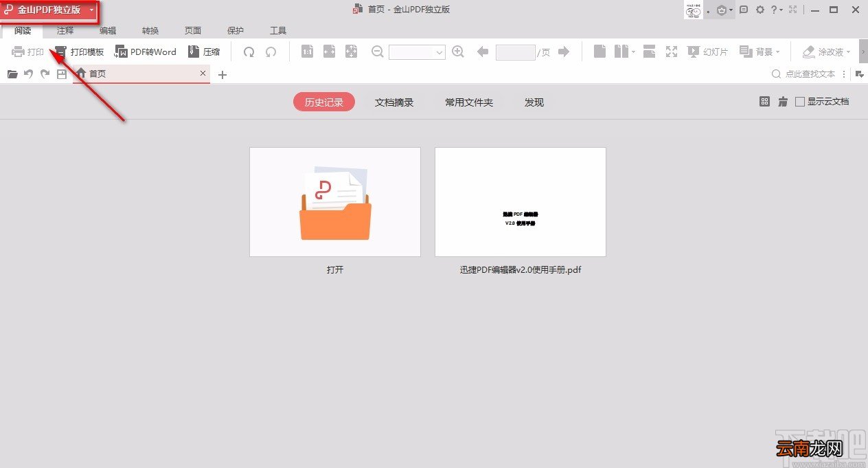Click the 打开 folder thumbnail

point(335,202)
